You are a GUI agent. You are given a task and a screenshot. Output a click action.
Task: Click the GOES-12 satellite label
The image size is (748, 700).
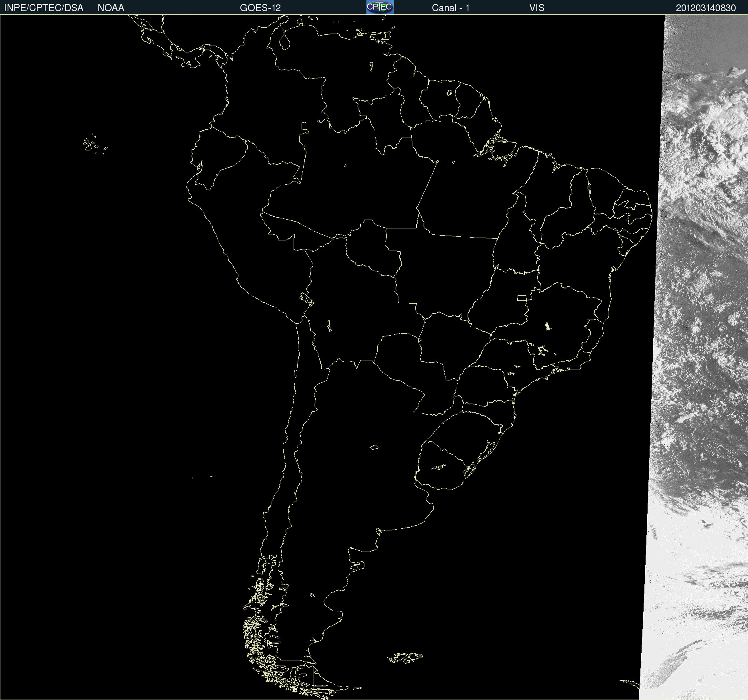point(260,8)
